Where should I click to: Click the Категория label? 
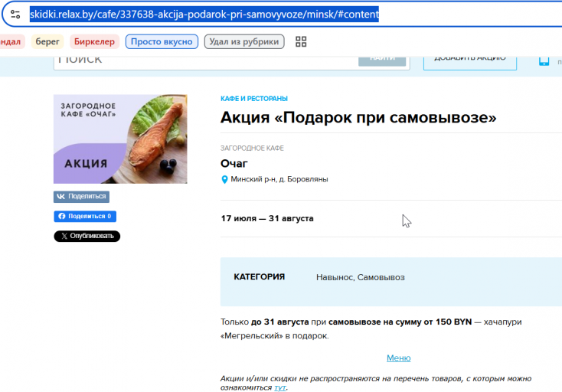[x=259, y=277]
